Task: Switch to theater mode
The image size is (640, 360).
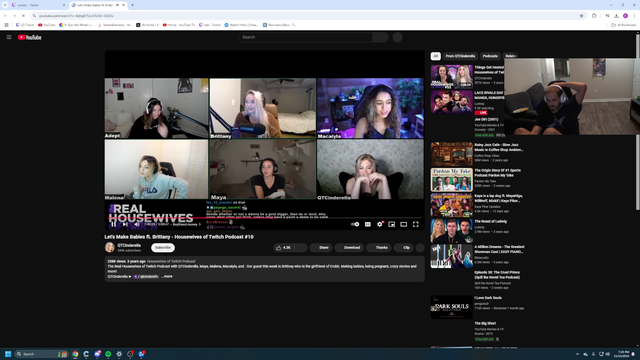Action: pos(404,224)
